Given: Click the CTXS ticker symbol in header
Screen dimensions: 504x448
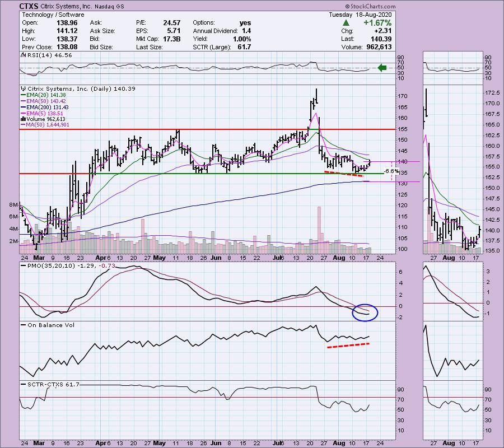Looking at the screenshot, I should pos(29,6).
